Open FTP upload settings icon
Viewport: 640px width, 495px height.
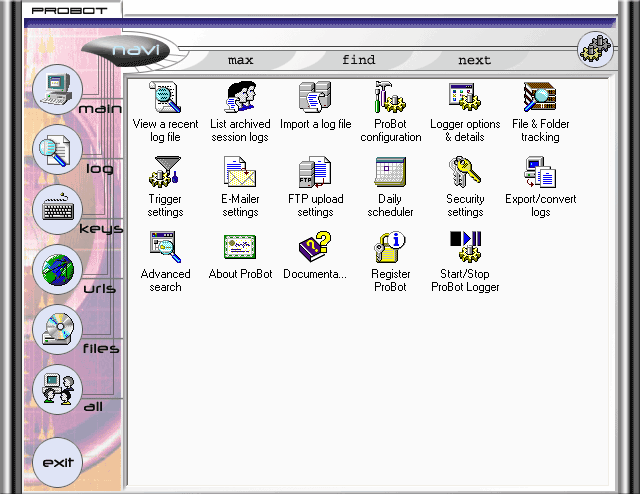tap(315, 172)
